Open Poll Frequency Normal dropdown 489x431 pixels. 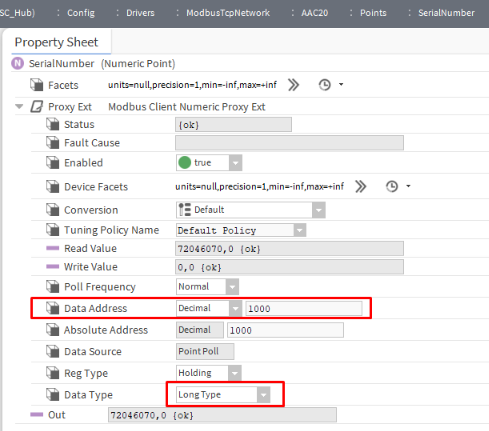232,287
